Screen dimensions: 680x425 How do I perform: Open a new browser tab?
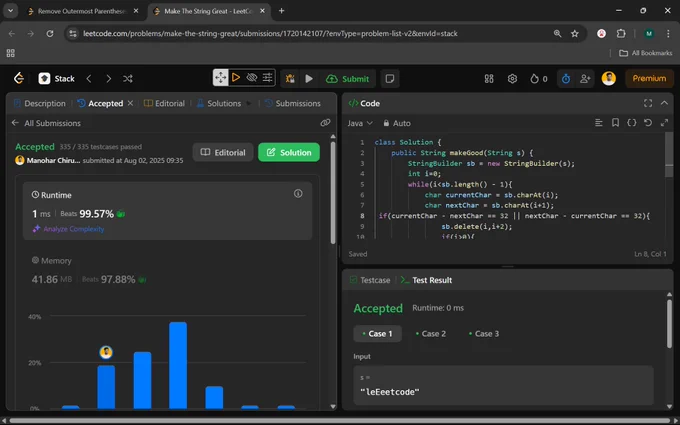(x=281, y=11)
